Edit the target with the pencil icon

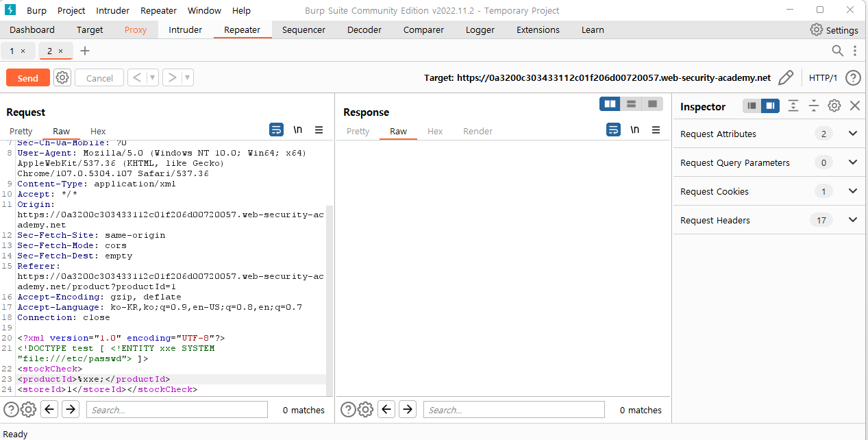click(x=786, y=77)
